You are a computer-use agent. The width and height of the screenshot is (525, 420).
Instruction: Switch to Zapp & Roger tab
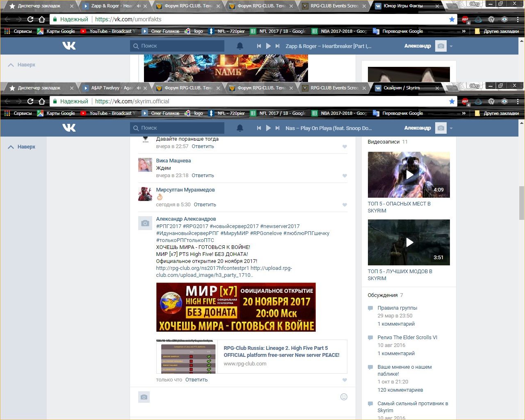(x=112, y=6)
